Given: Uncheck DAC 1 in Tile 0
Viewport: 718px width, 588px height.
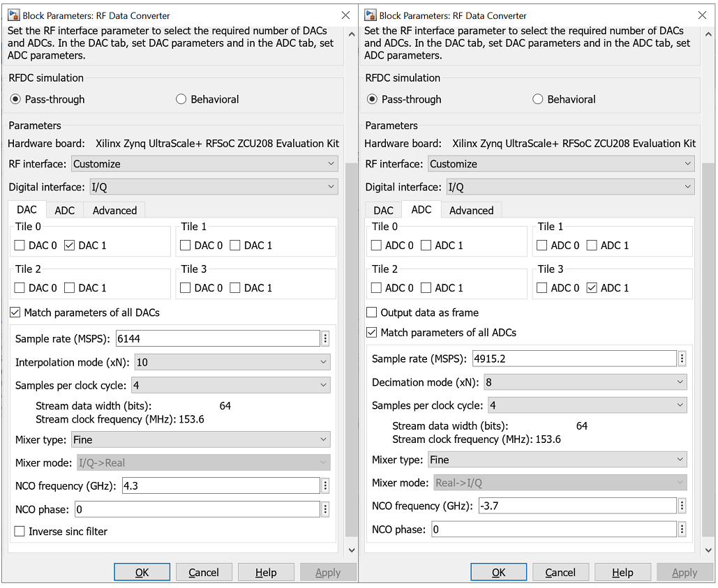Looking at the screenshot, I should [70, 246].
